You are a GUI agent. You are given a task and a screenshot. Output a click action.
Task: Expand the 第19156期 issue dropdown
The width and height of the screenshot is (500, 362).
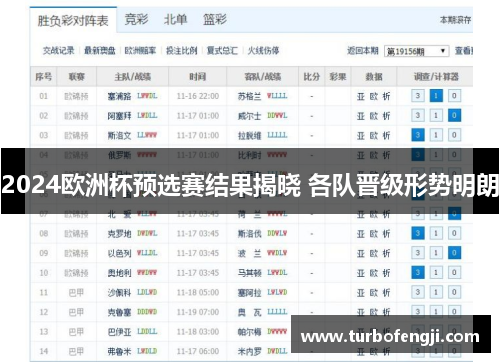pyautogui.click(x=417, y=51)
